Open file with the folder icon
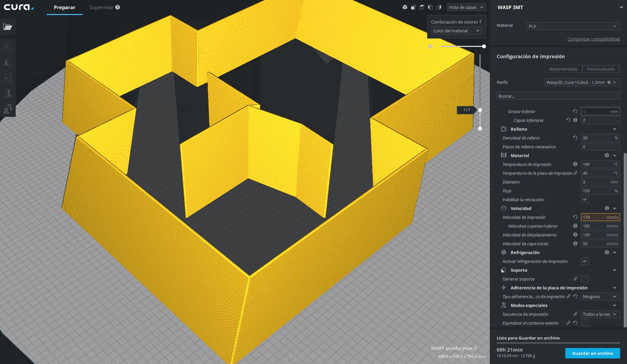Viewport: 627px width, 364px height. [x=8, y=27]
